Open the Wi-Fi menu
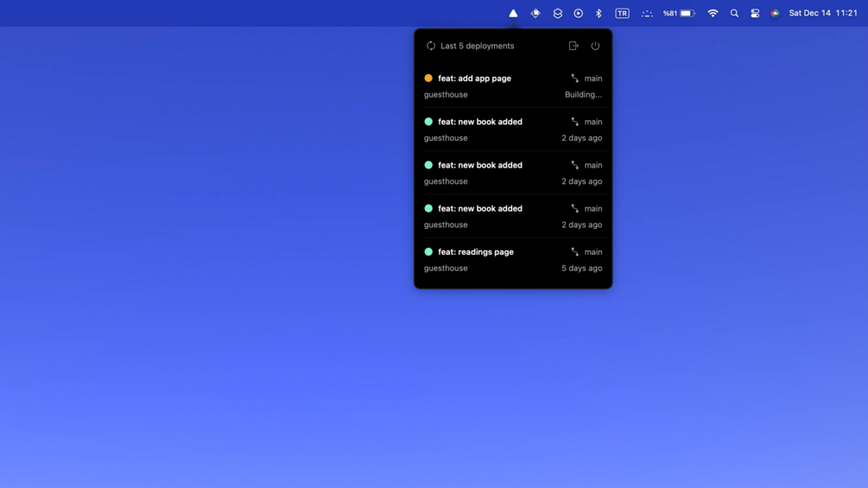The image size is (868, 488). tap(713, 13)
